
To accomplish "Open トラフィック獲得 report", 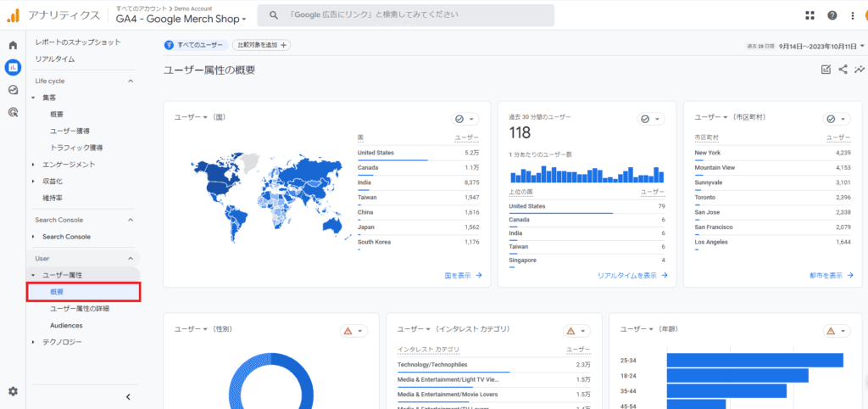I will click(76, 148).
